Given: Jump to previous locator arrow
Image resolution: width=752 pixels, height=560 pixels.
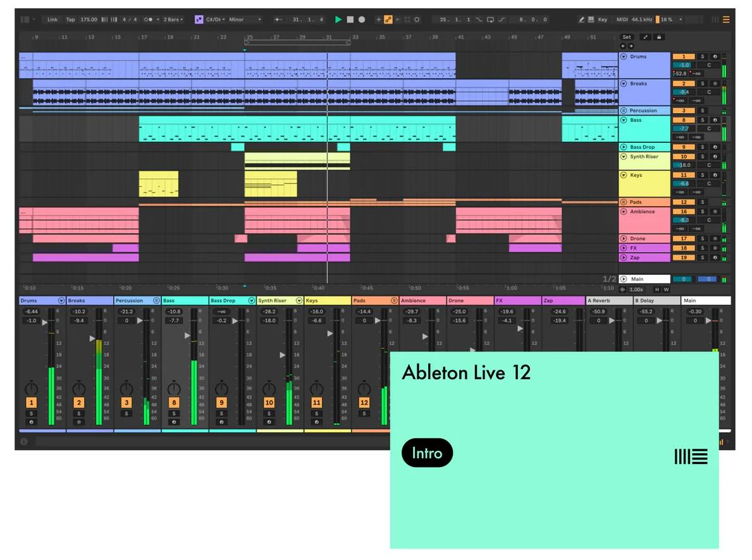Looking at the screenshot, I should tap(623, 46).
